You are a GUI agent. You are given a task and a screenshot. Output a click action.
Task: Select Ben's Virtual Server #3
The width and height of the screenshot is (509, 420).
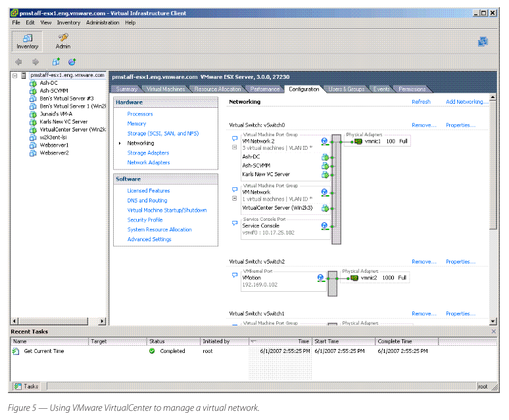(66, 99)
